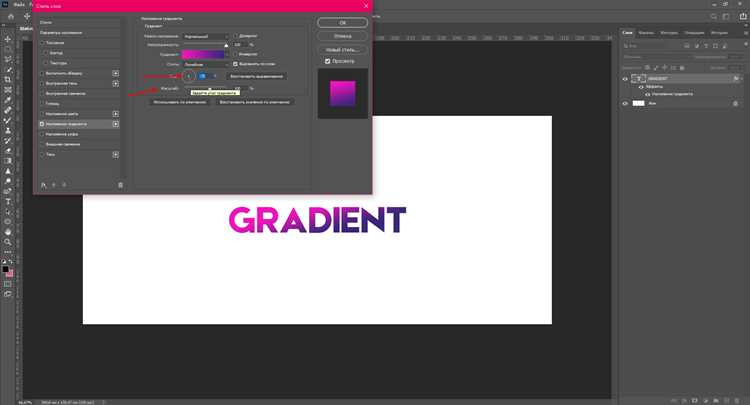750x405 pixels.
Task: Click the pink-purple gradient swatch
Action: click(x=203, y=55)
